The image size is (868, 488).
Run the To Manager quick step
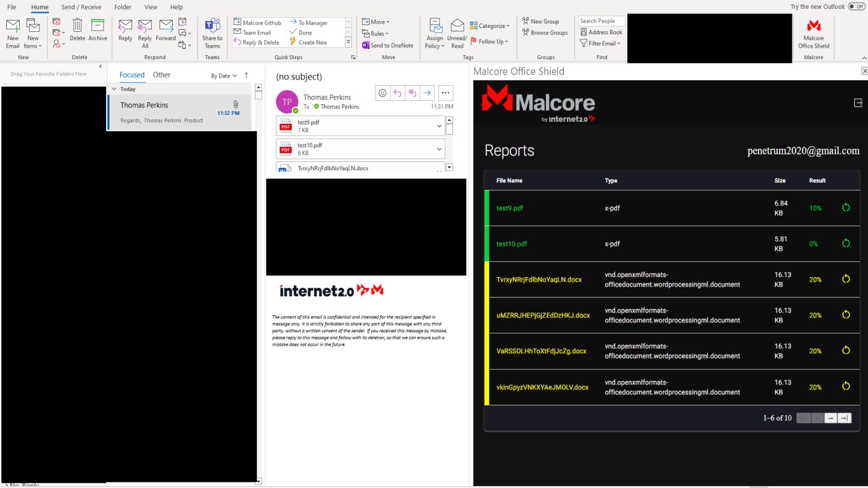309,23
